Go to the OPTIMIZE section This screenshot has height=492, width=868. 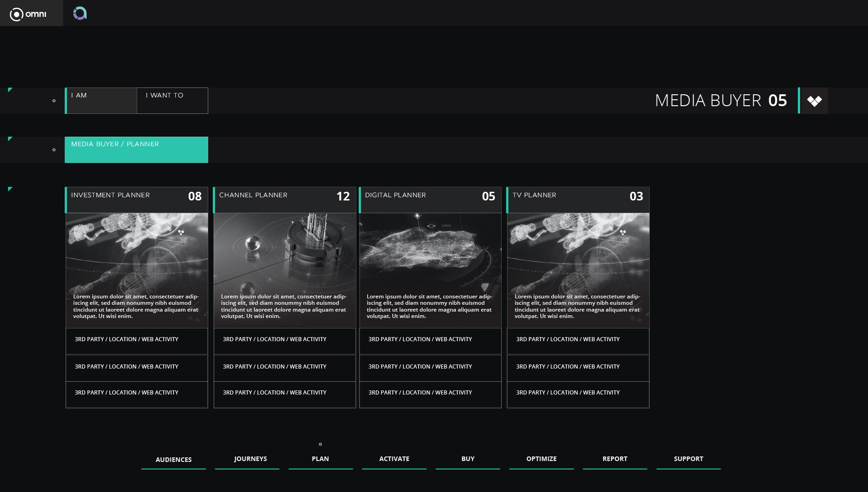pos(541,459)
